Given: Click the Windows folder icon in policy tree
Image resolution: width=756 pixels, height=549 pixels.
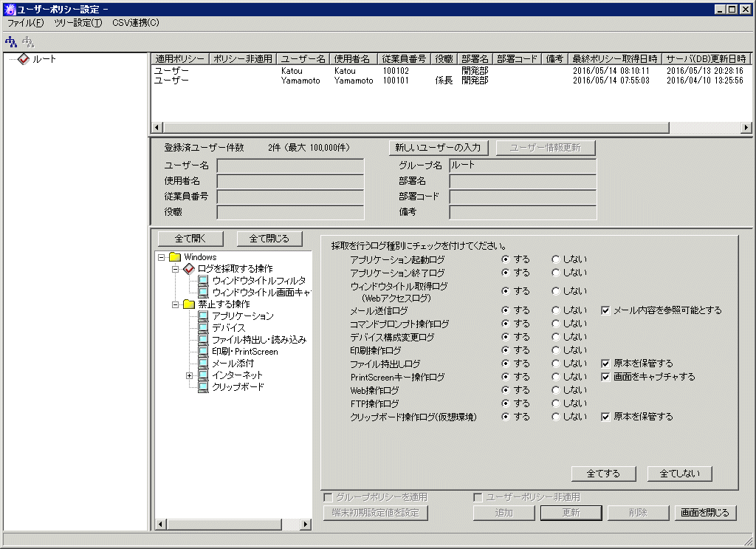Looking at the screenshot, I should (175, 257).
